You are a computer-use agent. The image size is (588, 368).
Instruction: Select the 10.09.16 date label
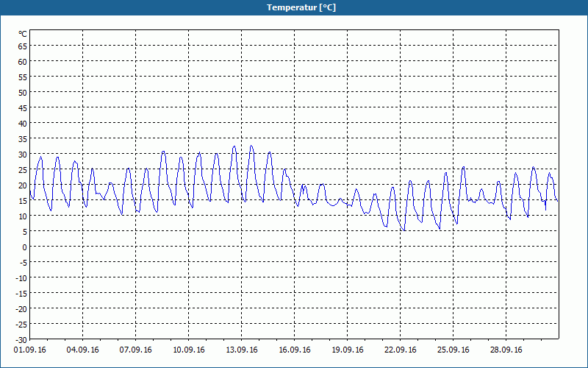(189, 350)
